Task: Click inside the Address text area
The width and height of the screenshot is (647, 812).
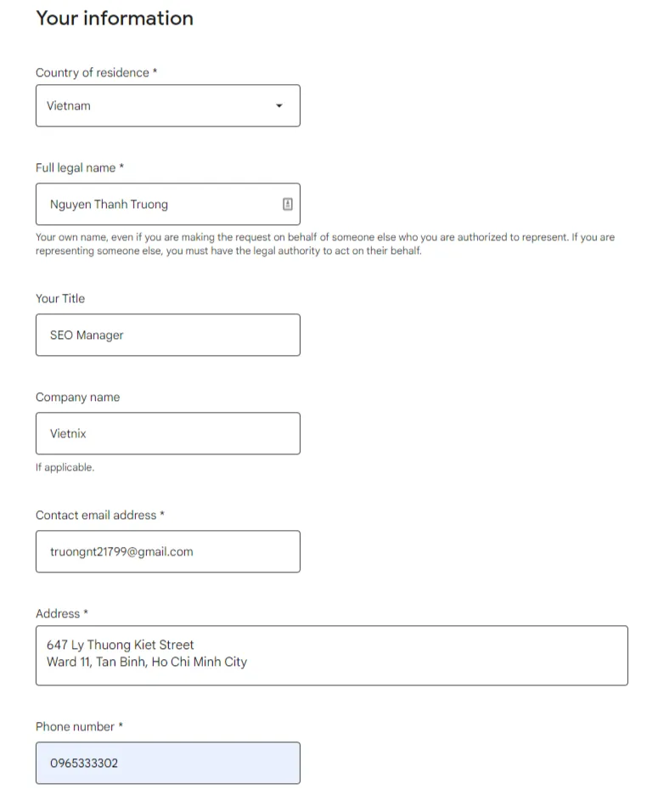Action: pyautogui.click(x=332, y=656)
